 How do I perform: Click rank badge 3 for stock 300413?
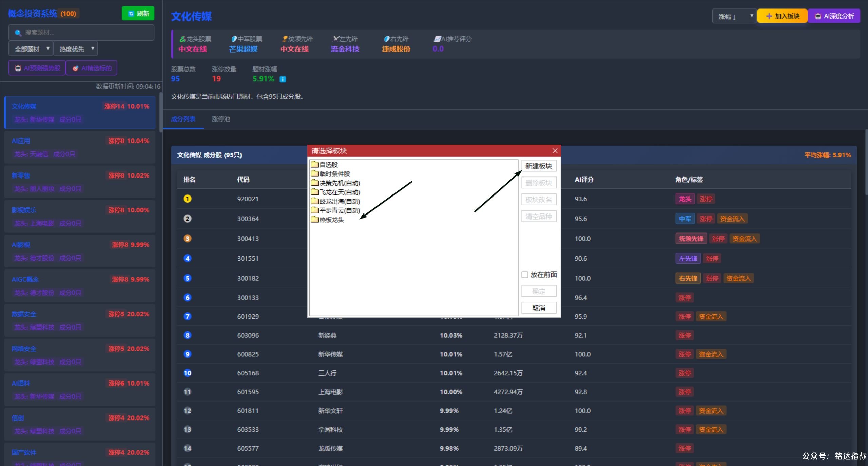(x=187, y=239)
